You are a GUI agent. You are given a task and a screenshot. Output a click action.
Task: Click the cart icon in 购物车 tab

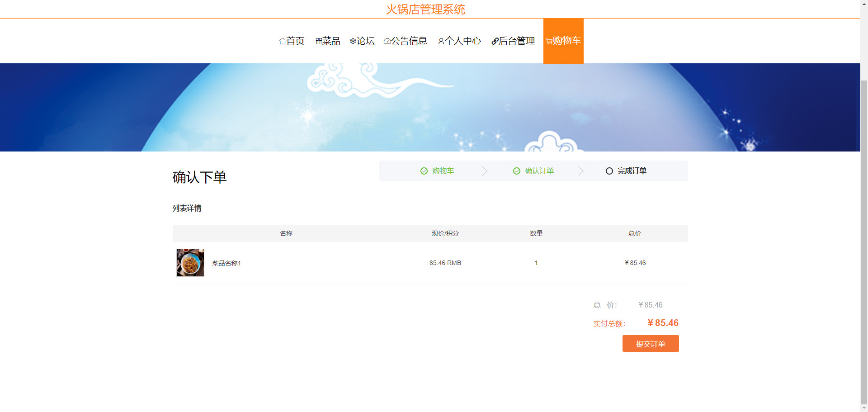tap(549, 41)
